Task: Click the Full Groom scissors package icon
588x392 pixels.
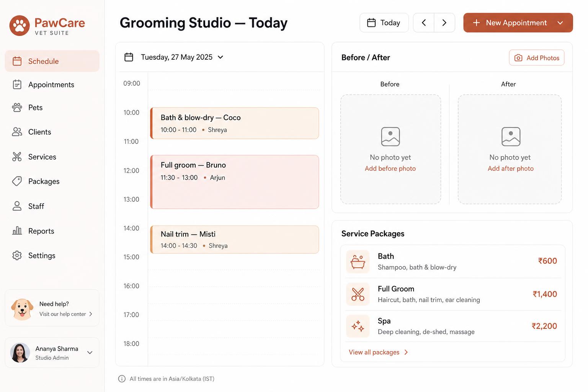Action: [x=358, y=294]
